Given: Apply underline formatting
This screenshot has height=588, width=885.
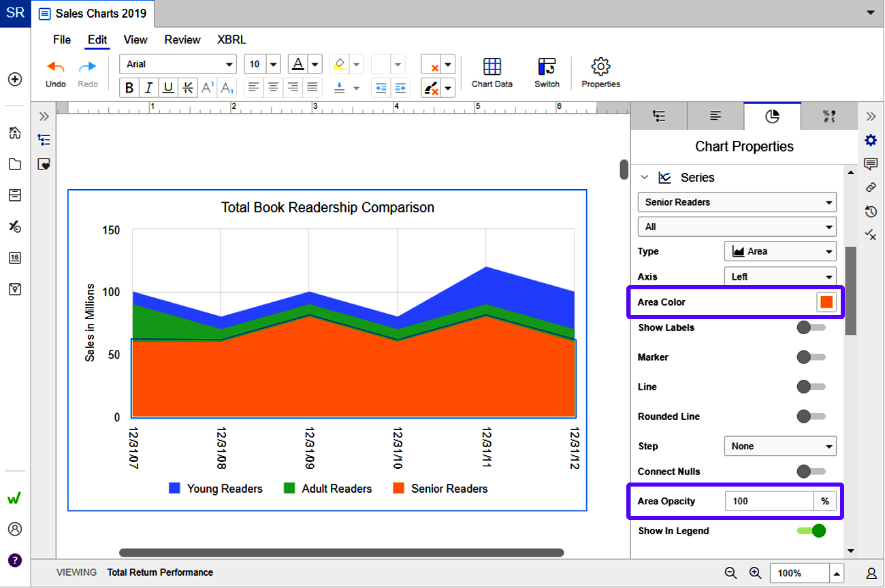Looking at the screenshot, I should (168, 88).
